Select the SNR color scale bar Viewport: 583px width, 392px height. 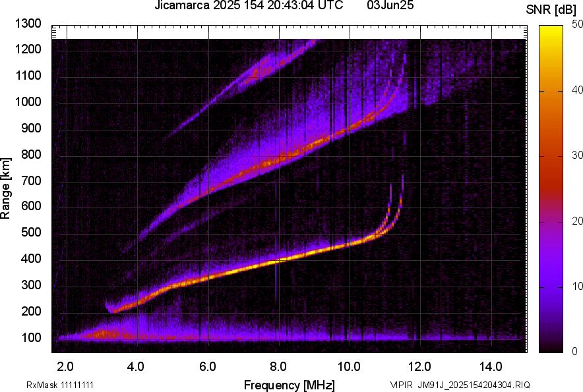551,189
